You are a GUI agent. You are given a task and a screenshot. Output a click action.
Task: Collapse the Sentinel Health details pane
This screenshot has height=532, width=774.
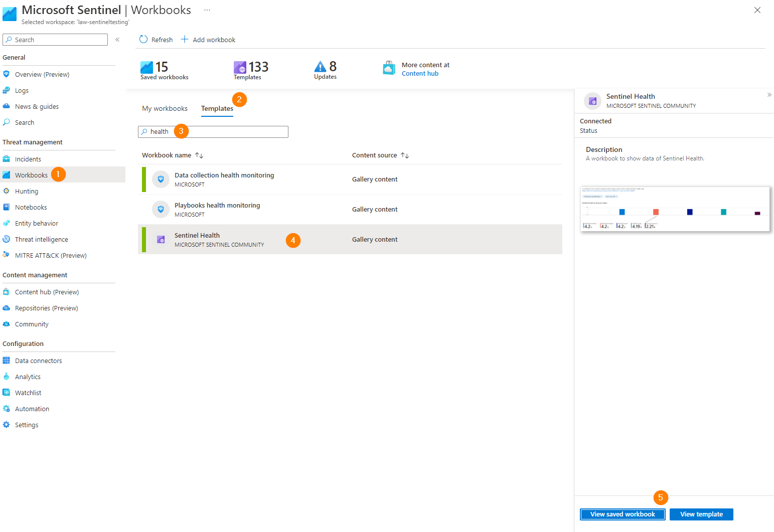(769, 95)
